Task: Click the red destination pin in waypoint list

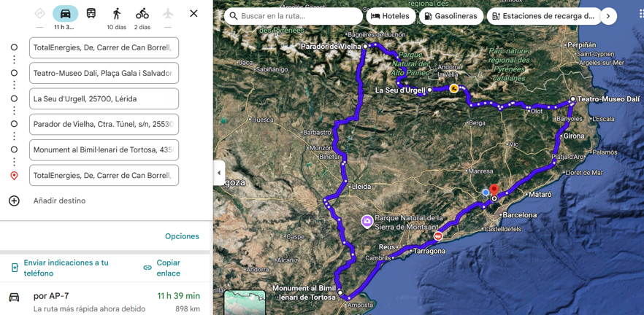Action: 14,176
